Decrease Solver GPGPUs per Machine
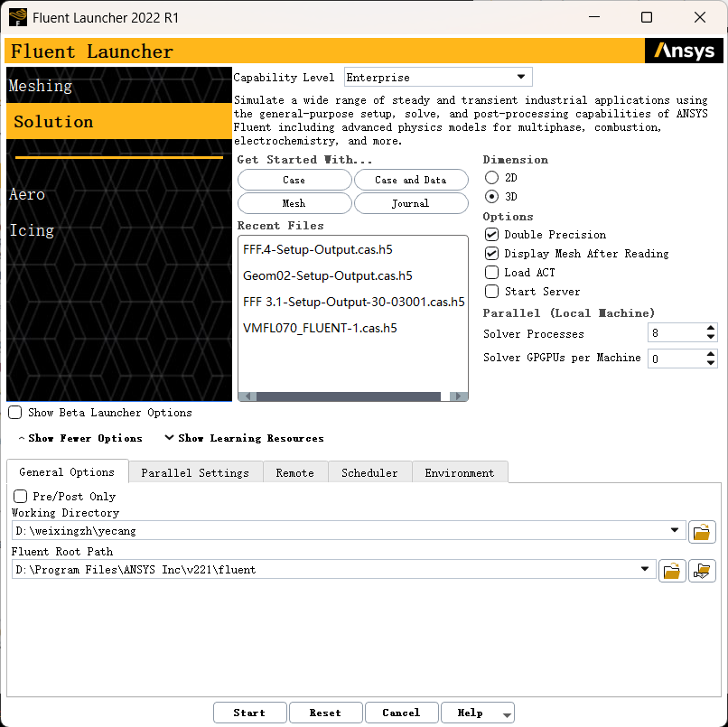The width and height of the screenshot is (728, 727). pyautogui.click(x=710, y=363)
